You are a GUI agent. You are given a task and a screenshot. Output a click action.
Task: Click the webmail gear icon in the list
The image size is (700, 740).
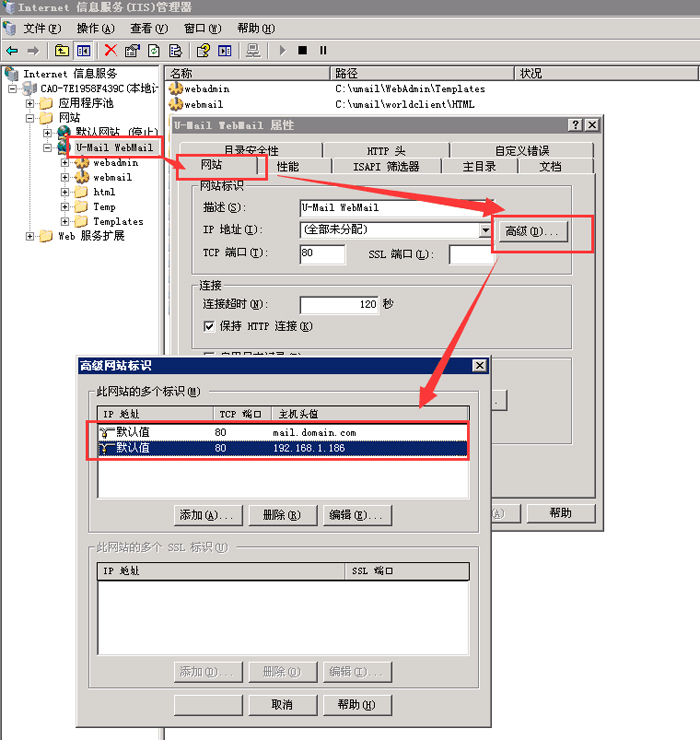click(x=176, y=104)
